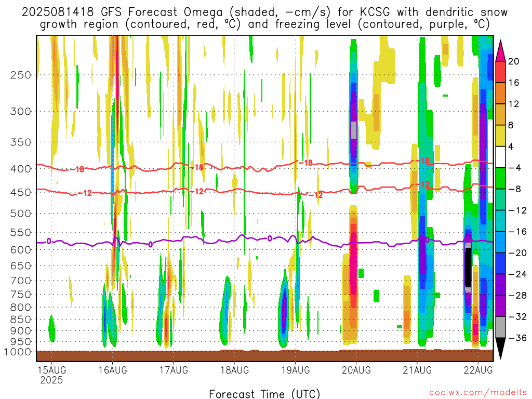Select the 300 pressure level label
Image resolution: width=532 pixels, height=399 pixels.
coord(21,111)
